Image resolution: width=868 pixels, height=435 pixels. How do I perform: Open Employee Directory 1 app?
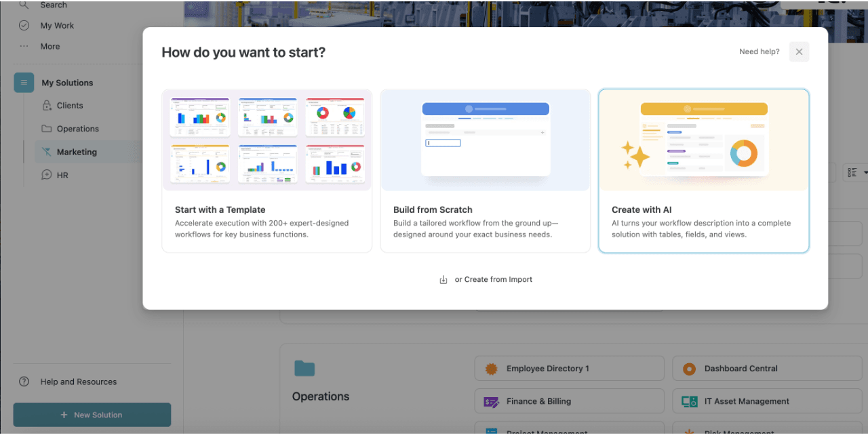coord(569,369)
